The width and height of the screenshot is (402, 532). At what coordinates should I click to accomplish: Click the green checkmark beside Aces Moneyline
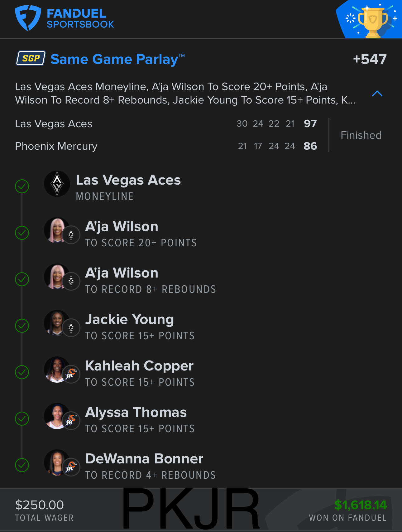[x=22, y=186]
